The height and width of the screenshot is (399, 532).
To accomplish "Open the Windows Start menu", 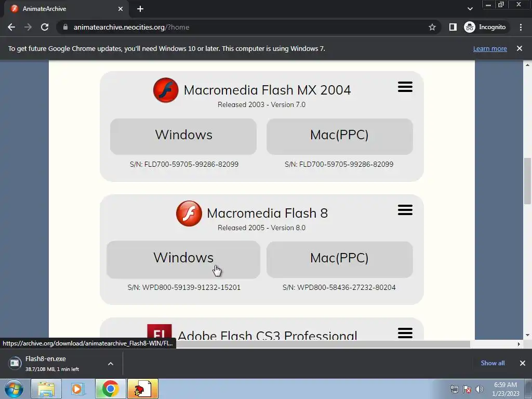I will pos(14,389).
